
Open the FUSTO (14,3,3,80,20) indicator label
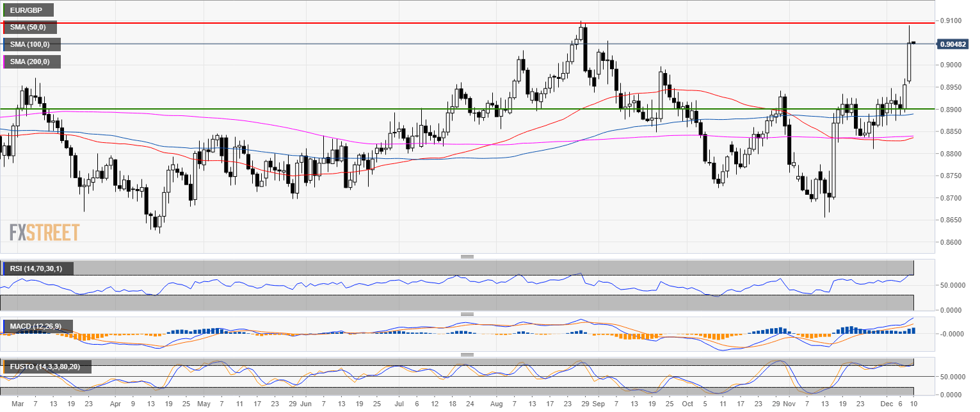46,367
